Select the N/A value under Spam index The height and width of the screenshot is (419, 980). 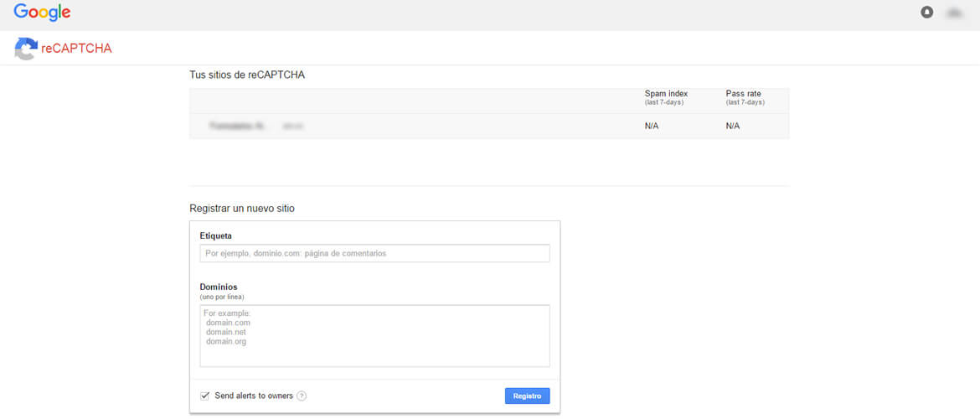[x=652, y=126]
